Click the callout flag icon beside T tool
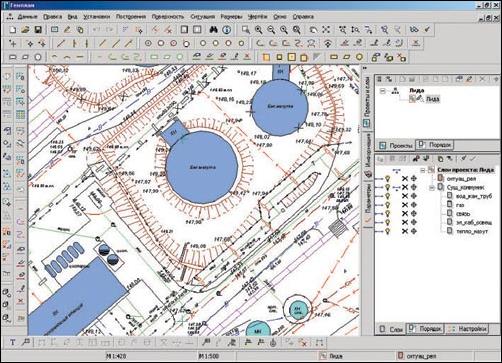Screen dimensions: 502x363 tap(25, 342)
